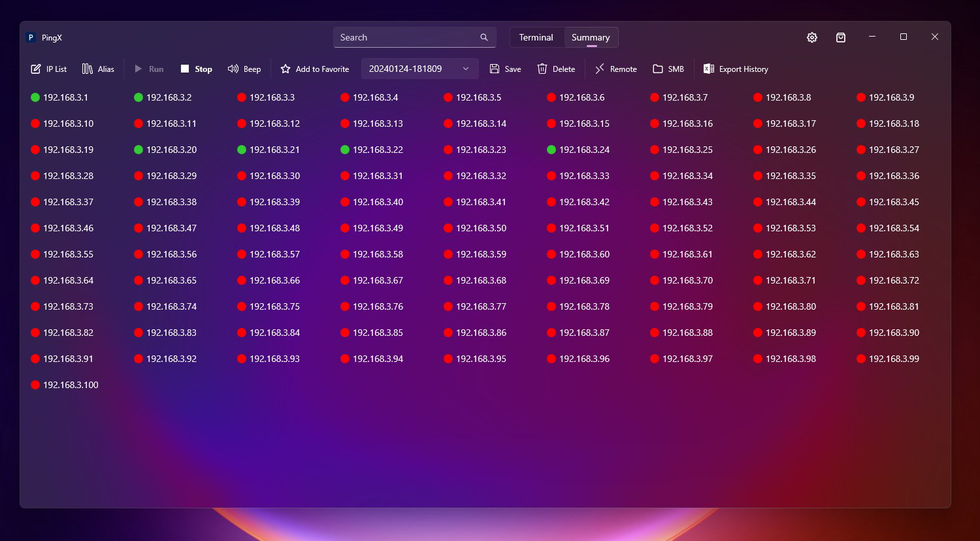Select host 192.168.3.66

tap(269, 280)
